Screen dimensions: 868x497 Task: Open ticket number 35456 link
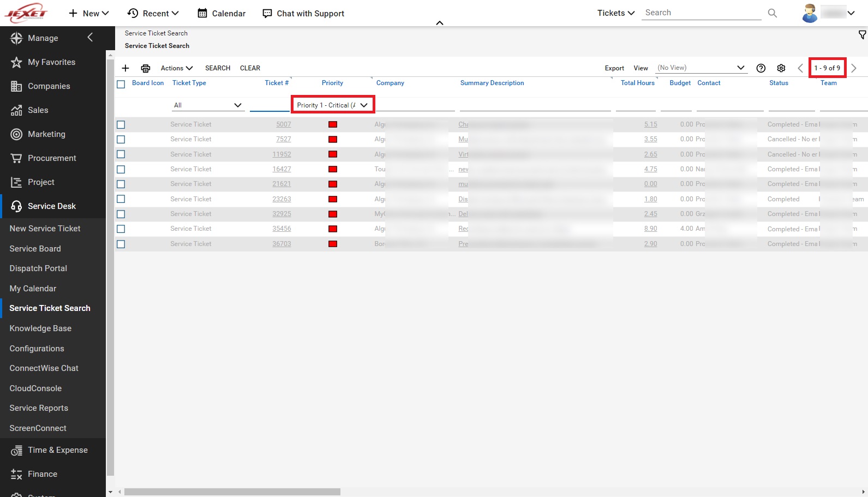coord(282,229)
